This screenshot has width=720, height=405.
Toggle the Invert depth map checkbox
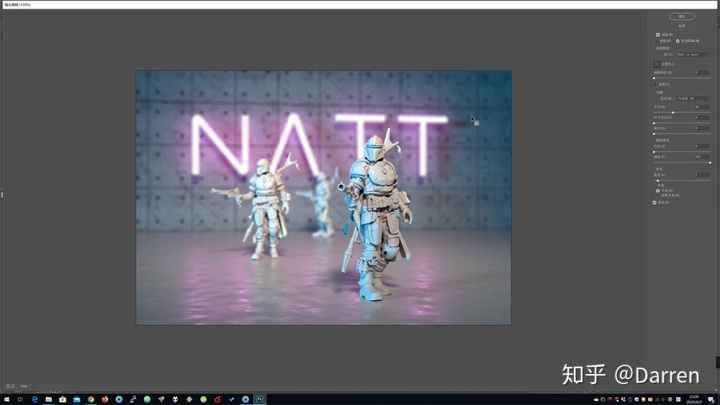tap(655, 84)
